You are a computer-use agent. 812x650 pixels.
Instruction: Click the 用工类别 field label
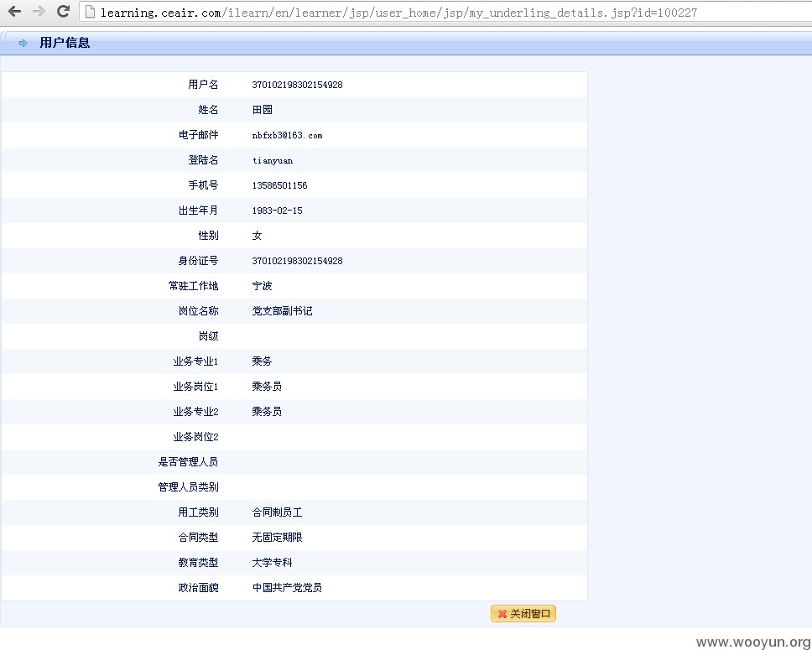198,512
